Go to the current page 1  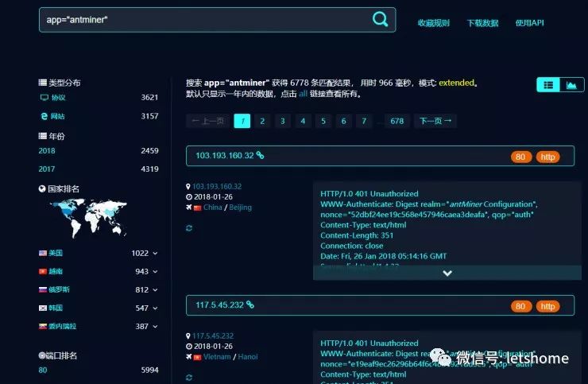(242, 121)
